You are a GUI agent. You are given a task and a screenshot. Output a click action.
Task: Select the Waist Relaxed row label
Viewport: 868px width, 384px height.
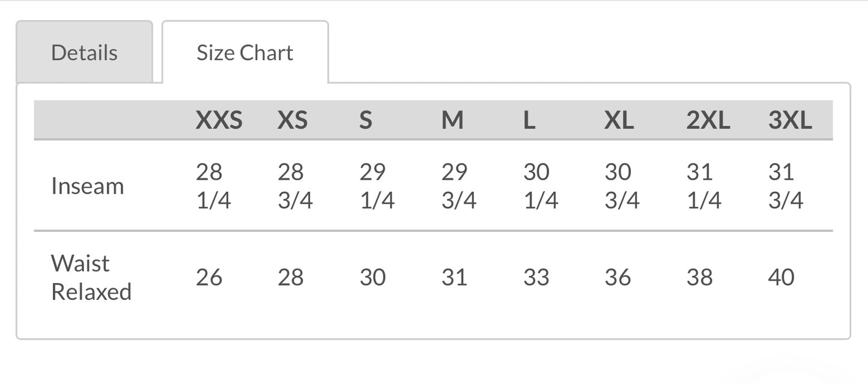click(x=91, y=278)
